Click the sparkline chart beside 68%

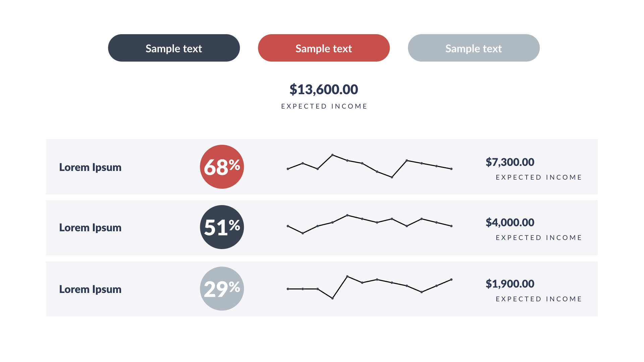(x=369, y=166)
